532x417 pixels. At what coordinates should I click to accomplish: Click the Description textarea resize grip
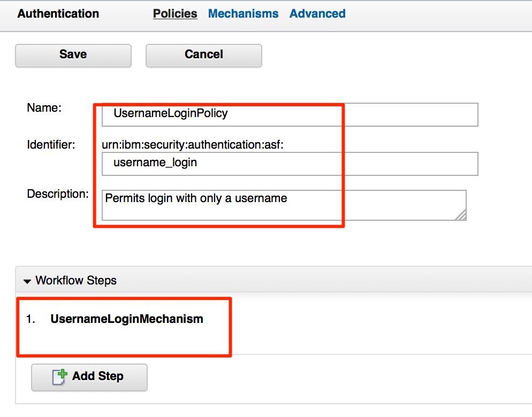[461, 215]
